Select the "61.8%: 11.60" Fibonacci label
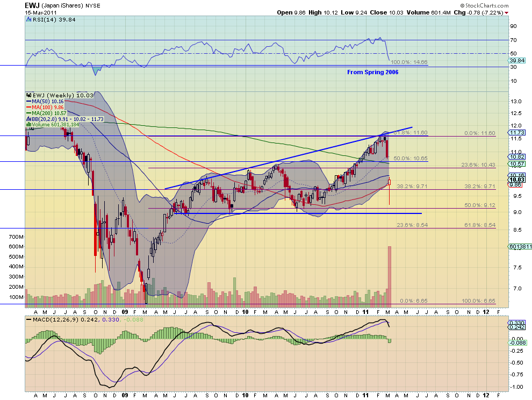Screen dimensions: 532x400 411,133
